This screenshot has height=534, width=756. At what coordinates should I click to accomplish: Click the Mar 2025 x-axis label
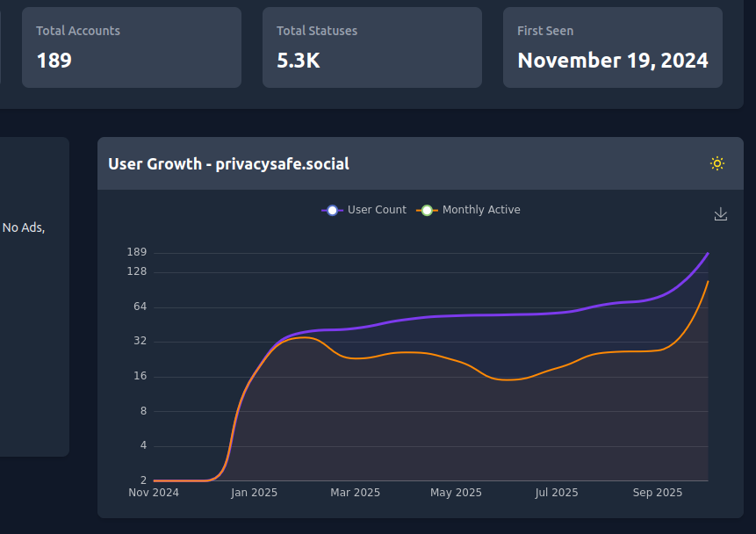[355, 493]
